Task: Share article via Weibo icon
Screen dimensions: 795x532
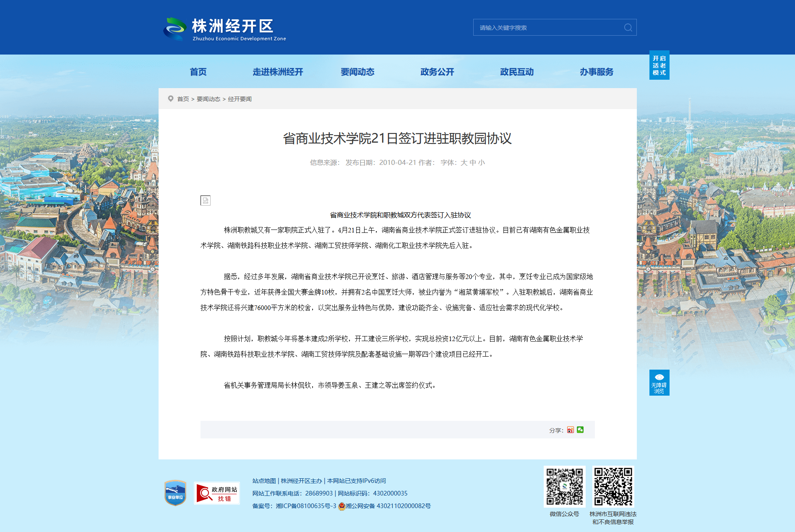Action: coord(570,430)
